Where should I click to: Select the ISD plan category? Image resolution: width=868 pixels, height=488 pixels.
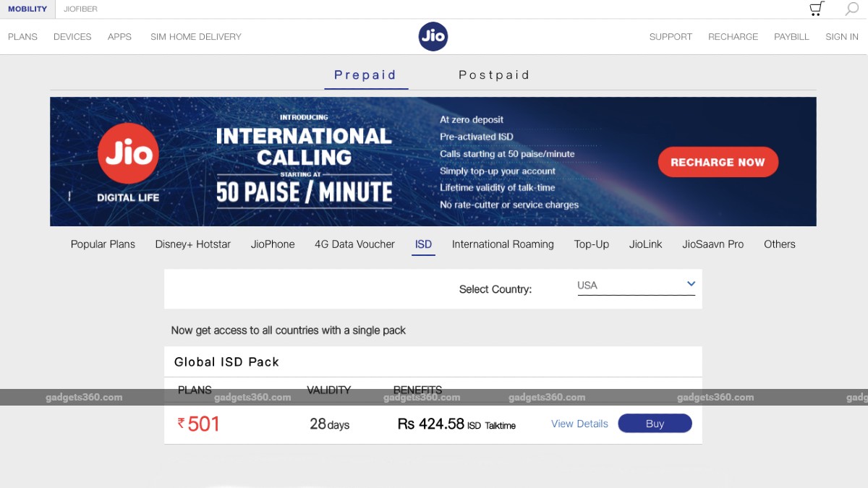tap(423, 244)
